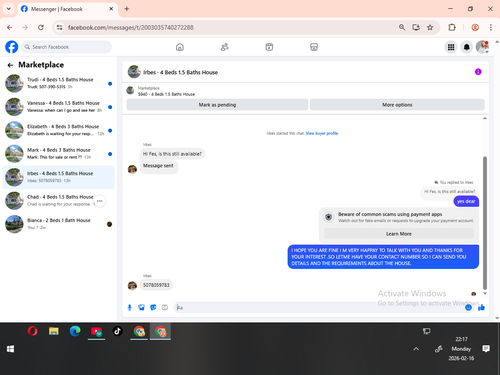Open View buyer profile link

[x=322, y=133]
